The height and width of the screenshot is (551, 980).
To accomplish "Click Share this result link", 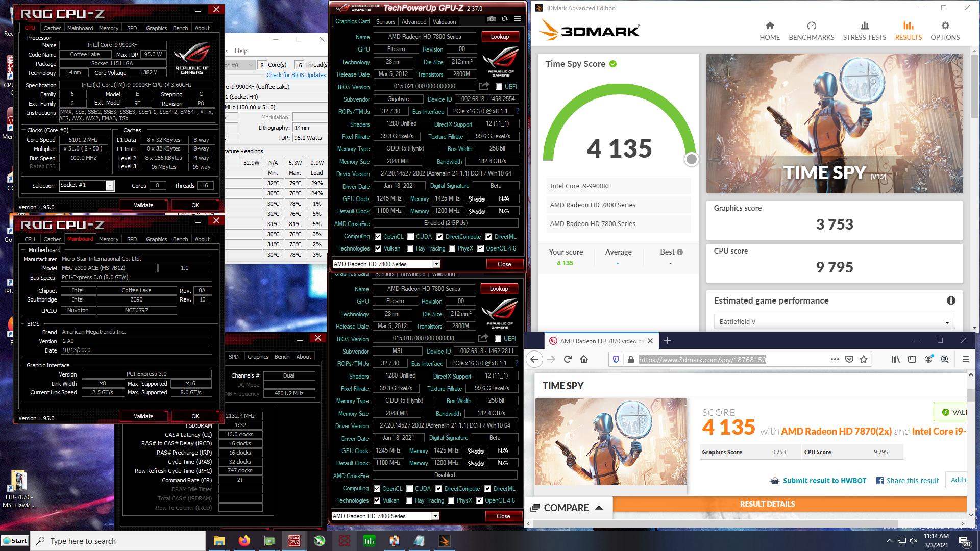I will click(x=912, y=481).
